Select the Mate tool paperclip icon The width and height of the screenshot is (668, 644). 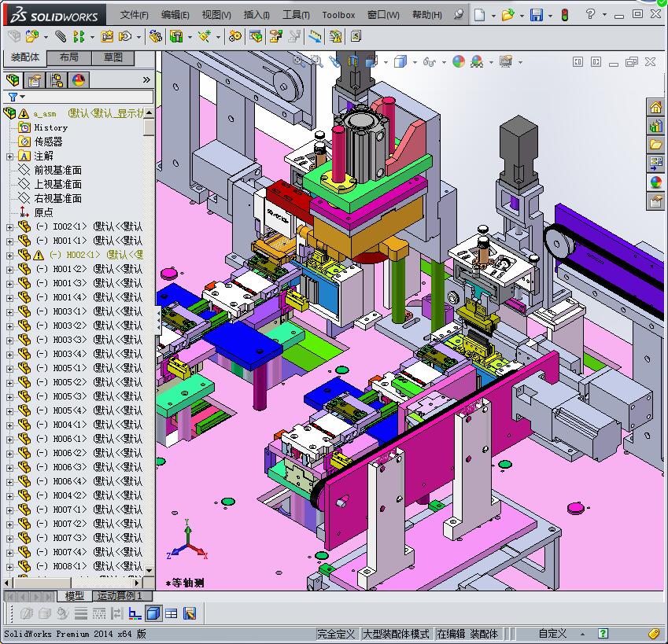tap(61, 35)
